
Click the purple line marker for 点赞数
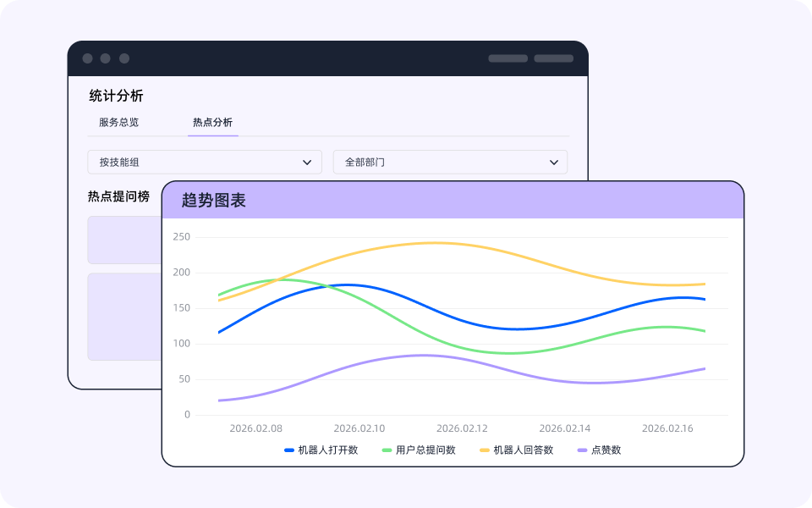coord(581,450)
